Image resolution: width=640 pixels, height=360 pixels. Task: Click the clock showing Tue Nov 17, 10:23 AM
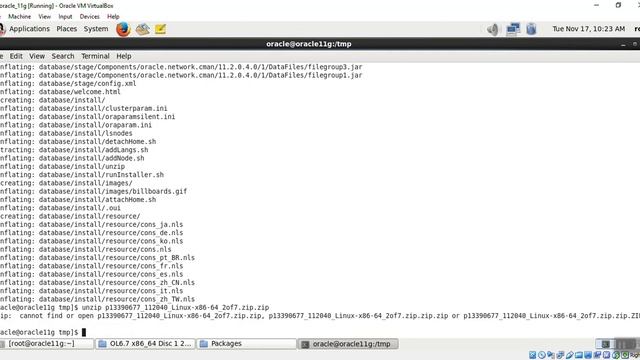(x=589, y=29)
